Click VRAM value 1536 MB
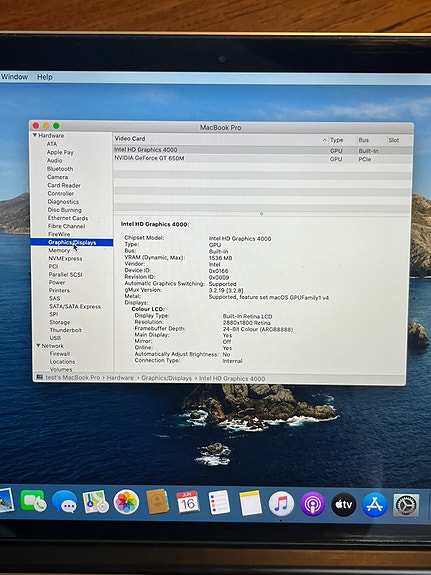The width and height of the screenshot is (431, 575). click(220, 258)
